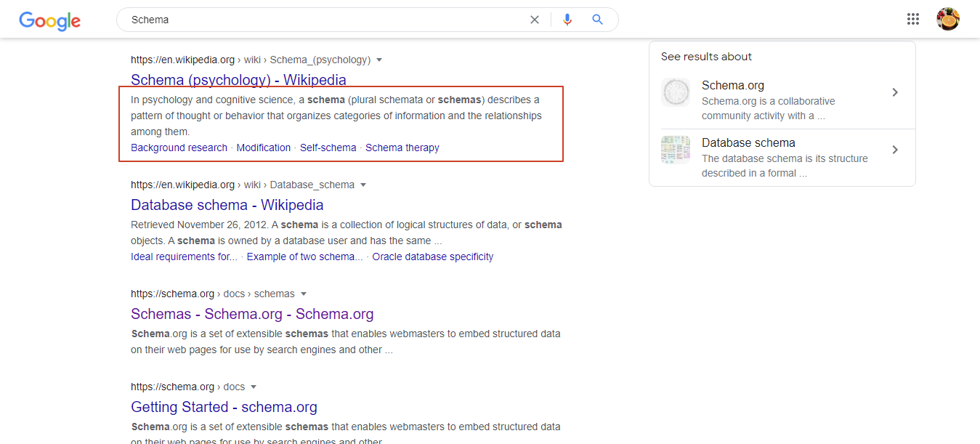Expand result options for Database schema result
This screenshot has width=980, height=444.
tap(363, 185)
